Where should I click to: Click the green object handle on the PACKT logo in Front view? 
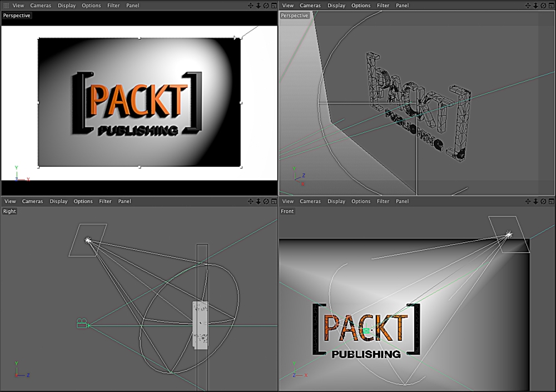tap(366, 331)
